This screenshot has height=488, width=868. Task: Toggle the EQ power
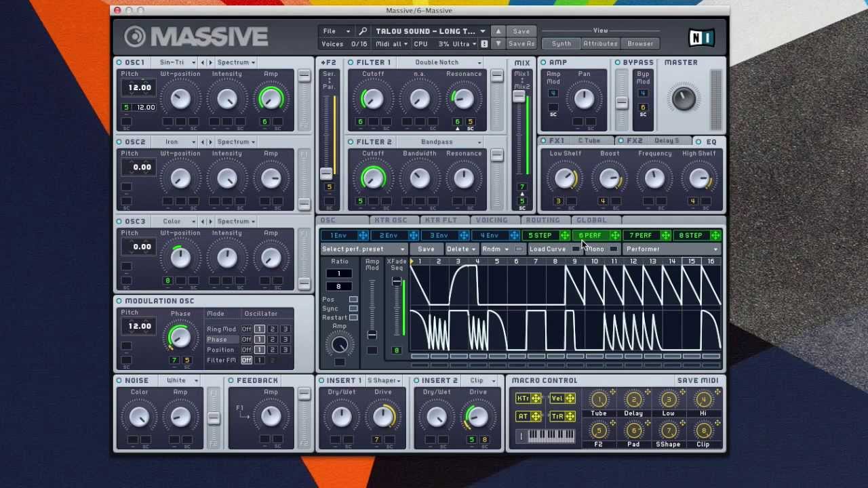pos(698,142)
